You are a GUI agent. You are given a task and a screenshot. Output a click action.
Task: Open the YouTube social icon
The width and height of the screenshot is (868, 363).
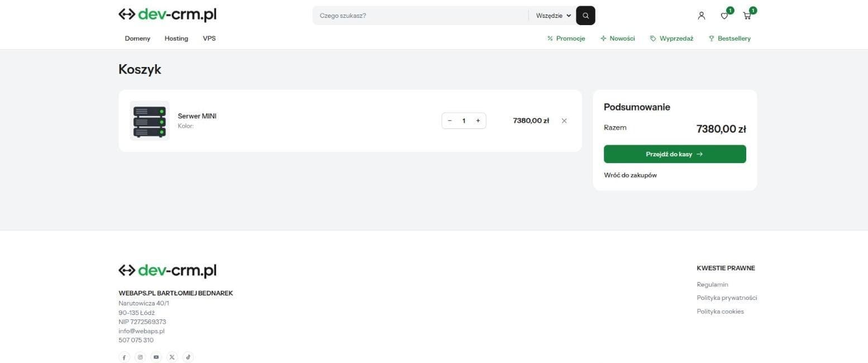tap(156, 357)
